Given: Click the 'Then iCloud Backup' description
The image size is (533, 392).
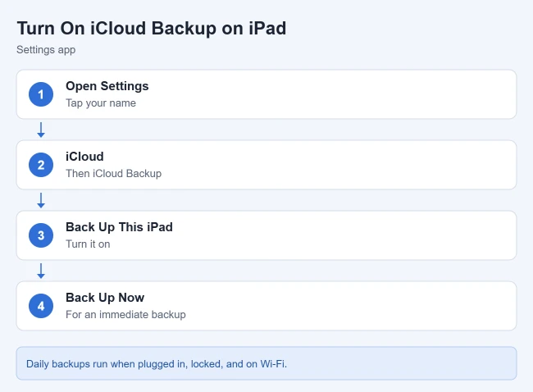Looking at the screenshot, I should tap(113, 173).
